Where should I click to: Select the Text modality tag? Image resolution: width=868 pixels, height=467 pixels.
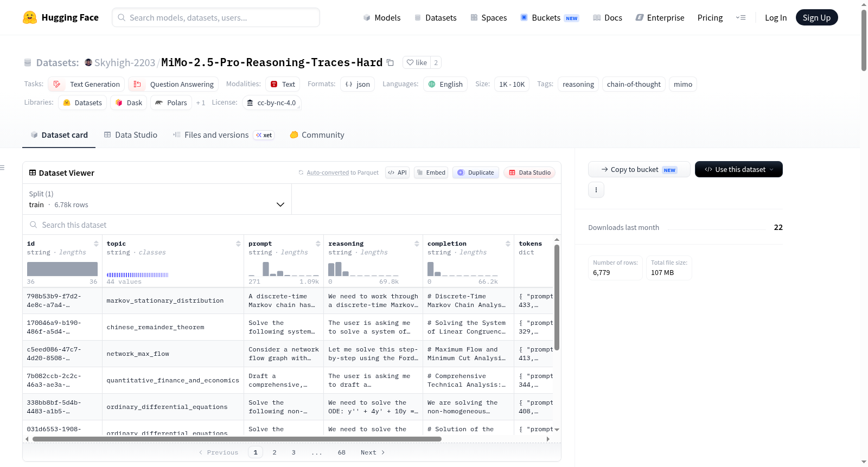pyautogui.click(x=283, y=84)
